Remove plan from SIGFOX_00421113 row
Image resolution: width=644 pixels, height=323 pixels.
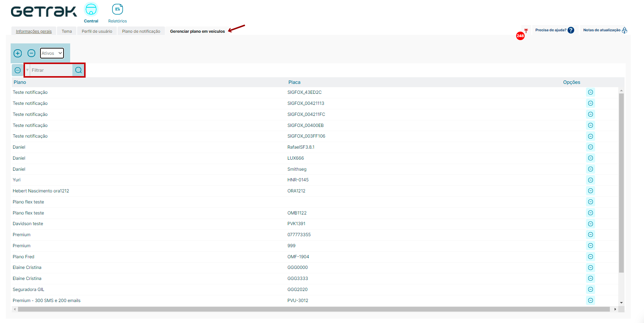click(x=590, y=103)
